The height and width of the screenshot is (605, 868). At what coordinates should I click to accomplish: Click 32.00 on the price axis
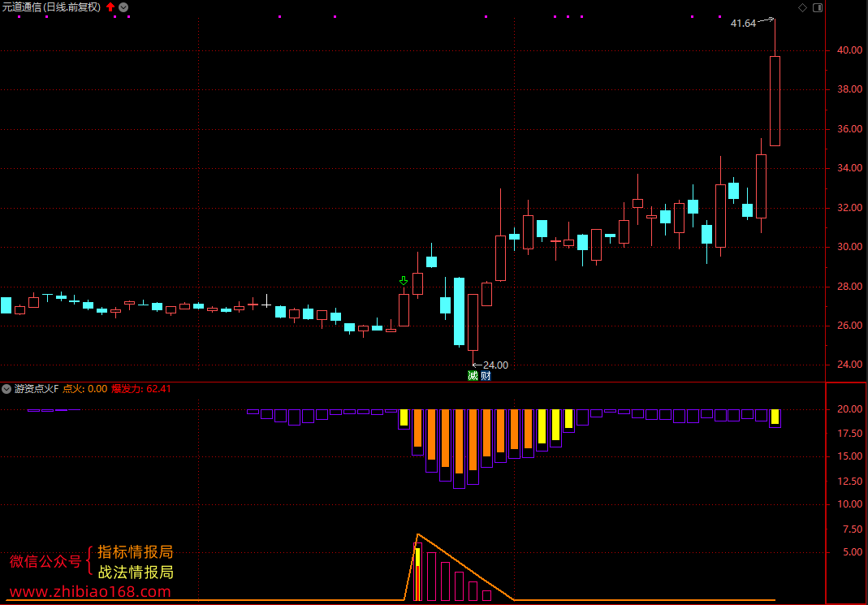pyautogui.click(x=849, y=208)
